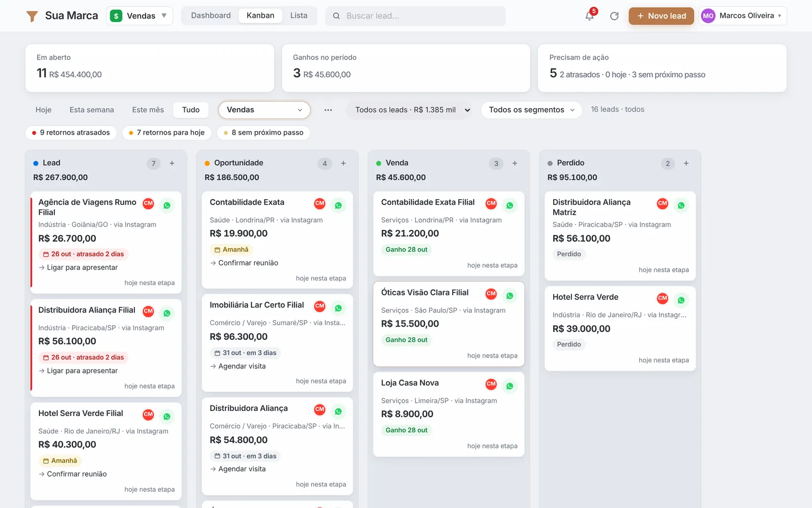Open WhatsApp for Hotel Serra Verde in Perdido
The width and height of the screenshot is (812, 508).
pos(681,300)
